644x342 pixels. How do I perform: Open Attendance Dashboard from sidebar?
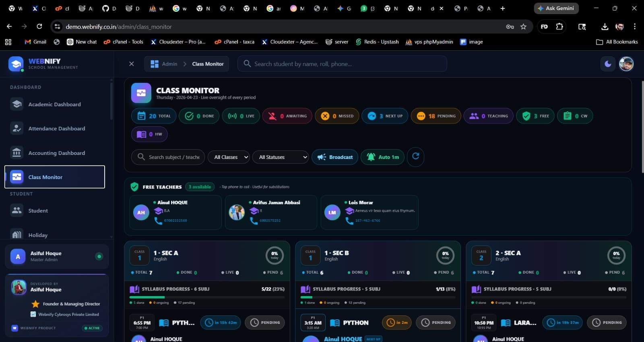(56, 129)
